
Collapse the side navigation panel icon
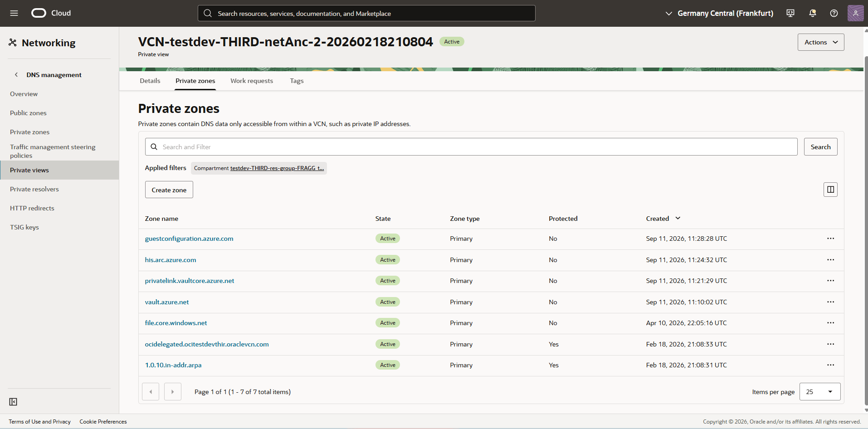tap(13, 402)
